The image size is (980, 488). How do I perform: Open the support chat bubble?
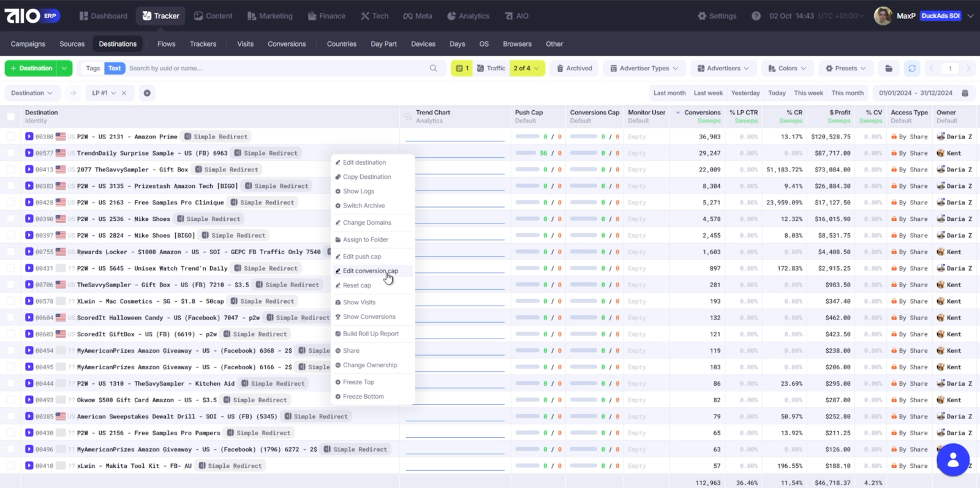click(x=952, y=459)
